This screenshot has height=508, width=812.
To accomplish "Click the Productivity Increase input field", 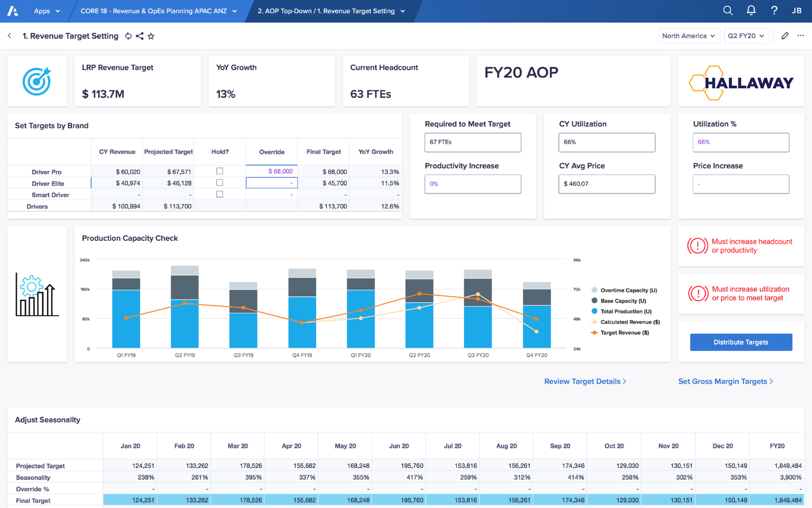I will [472, 184].
